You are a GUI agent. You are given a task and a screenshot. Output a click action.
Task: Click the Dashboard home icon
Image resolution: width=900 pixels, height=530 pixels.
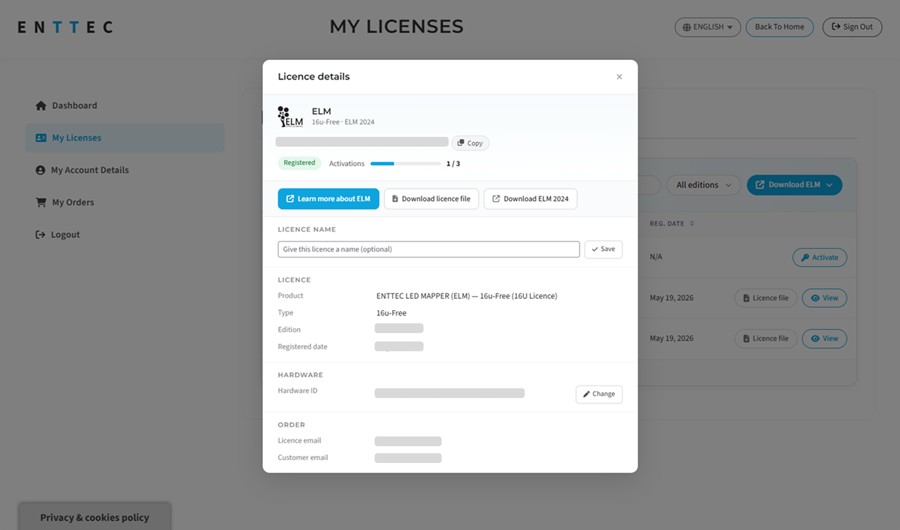click(41, 106)
